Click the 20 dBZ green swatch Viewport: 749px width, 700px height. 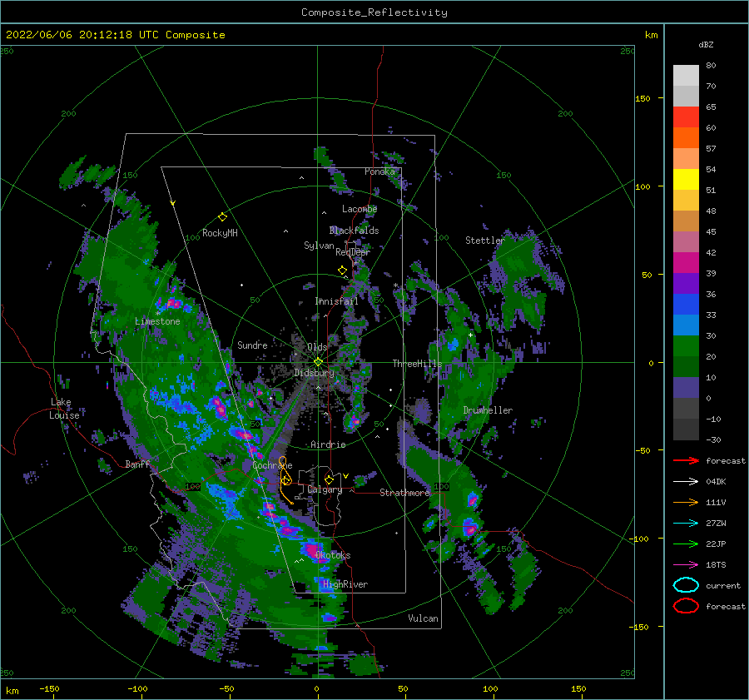point(686,346)
